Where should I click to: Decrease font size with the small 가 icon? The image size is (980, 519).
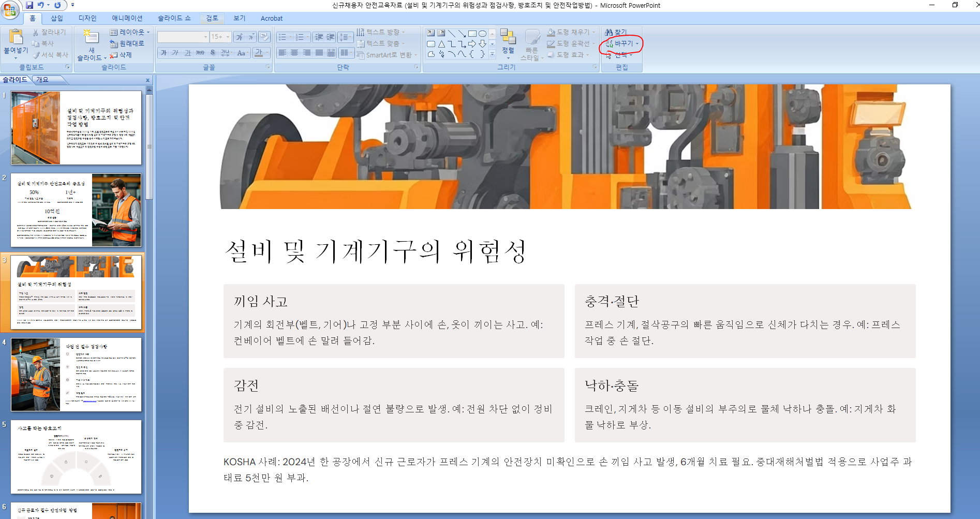[251, 37]
